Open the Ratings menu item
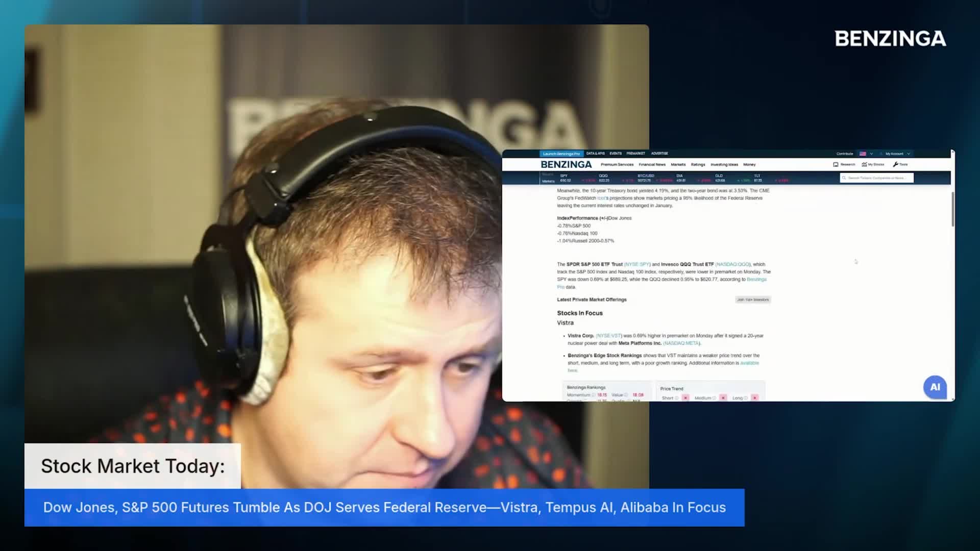Viewport: 980px width, 551px height. point(698,164)
